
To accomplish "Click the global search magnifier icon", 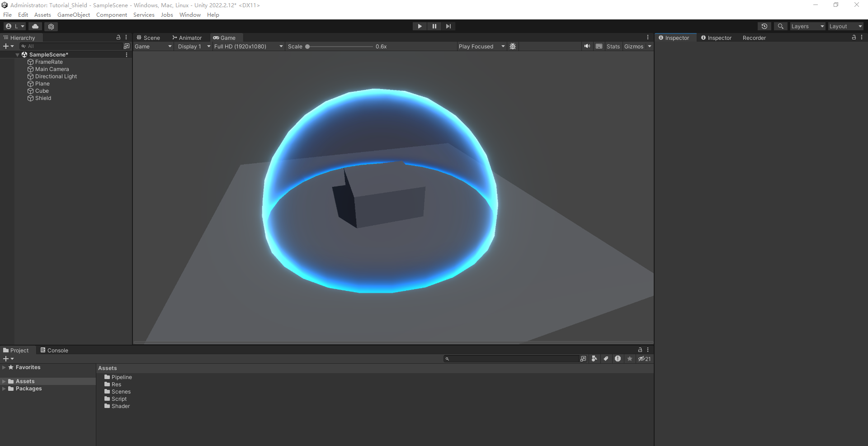I will coord(780,26).
